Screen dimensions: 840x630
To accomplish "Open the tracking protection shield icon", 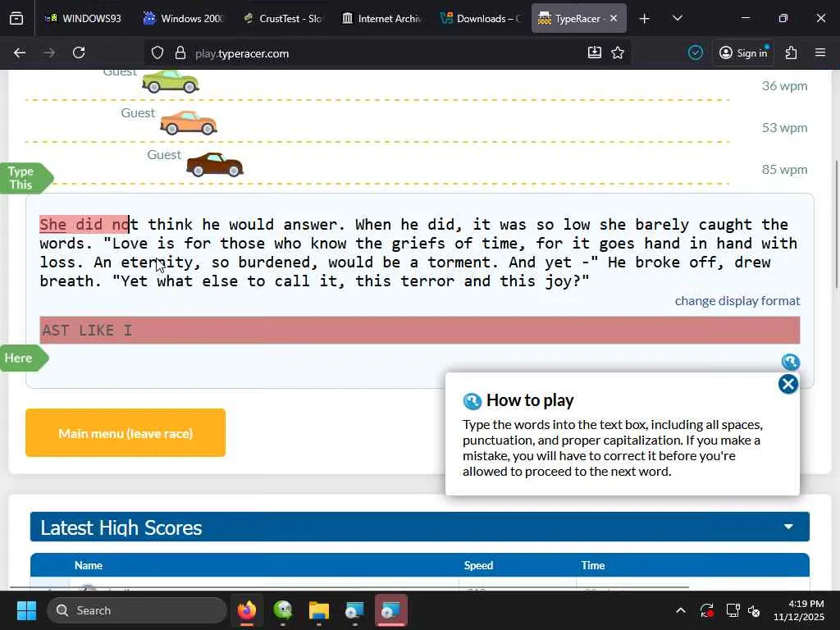I will click(x=157, y=53).
